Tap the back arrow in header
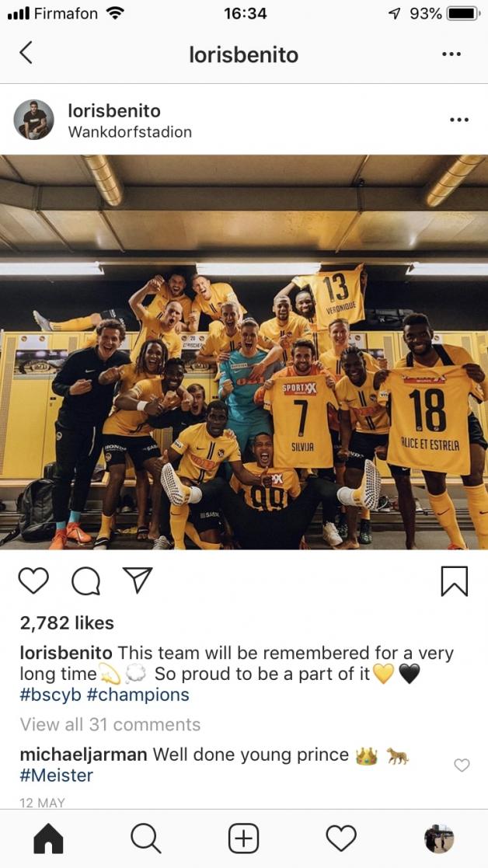Screen dimensions: 488x868 coord(26,53)
